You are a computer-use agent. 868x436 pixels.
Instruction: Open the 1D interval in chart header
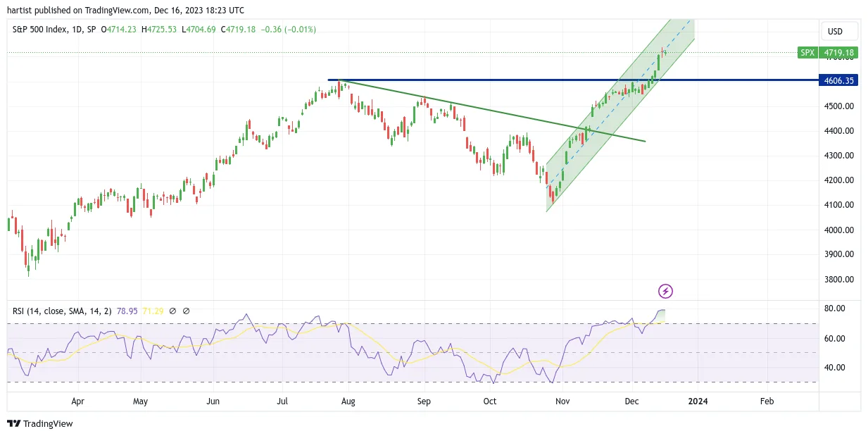77,30
